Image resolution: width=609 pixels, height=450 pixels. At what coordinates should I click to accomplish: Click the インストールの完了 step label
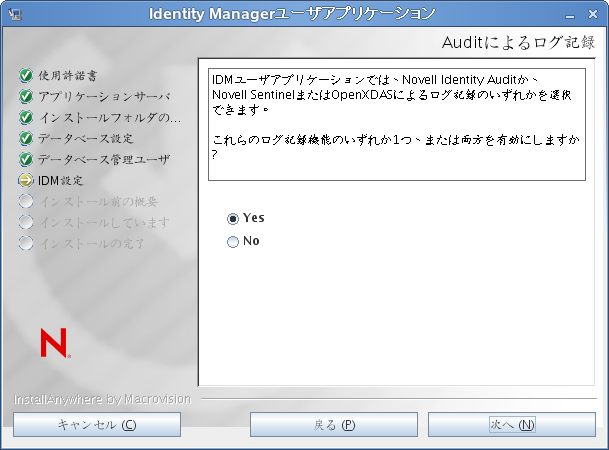(x=92, y=243)
